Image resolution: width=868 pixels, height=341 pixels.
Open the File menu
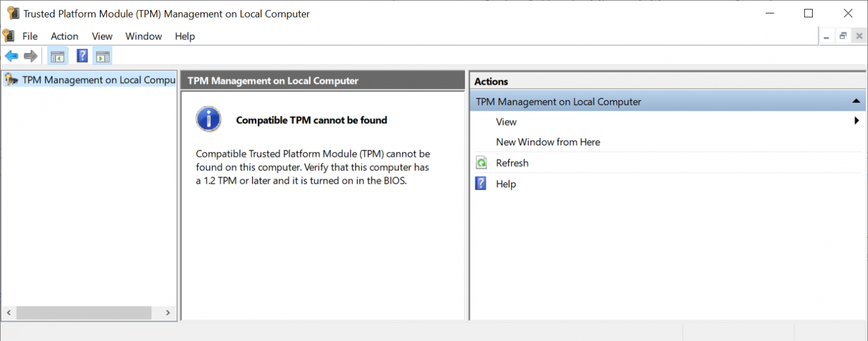[29, 36]
